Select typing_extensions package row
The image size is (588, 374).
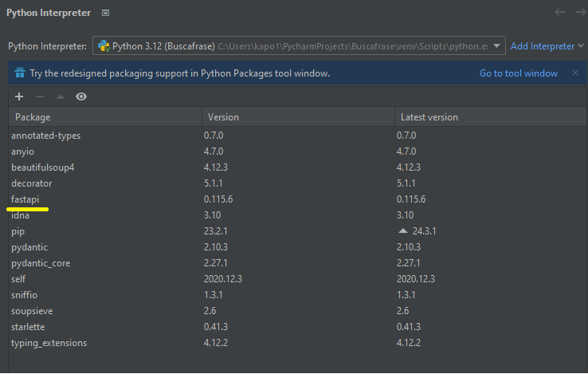pyautogui.click(x=298, y=343)
